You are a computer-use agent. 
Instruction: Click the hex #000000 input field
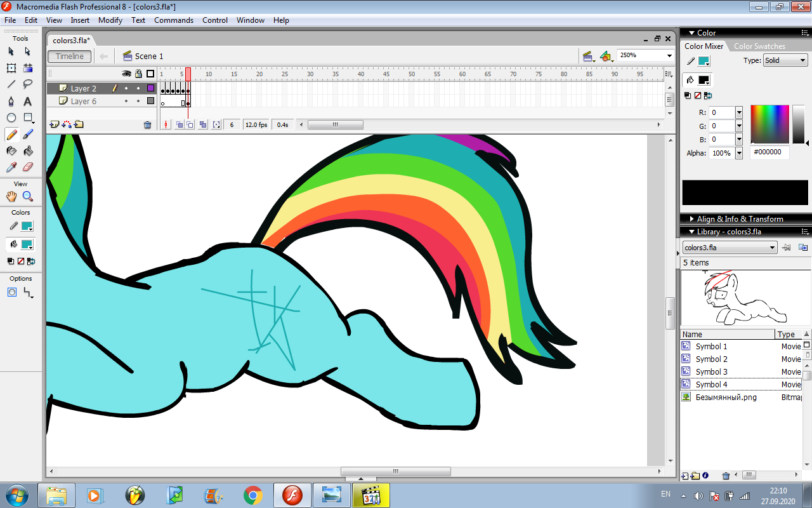pyautogui.click(x=769, y=152)
